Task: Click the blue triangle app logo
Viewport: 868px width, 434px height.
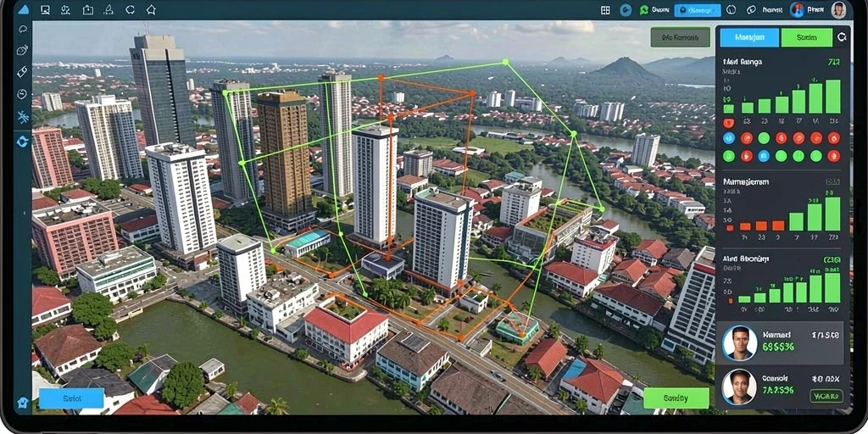Action: (23, 9)
